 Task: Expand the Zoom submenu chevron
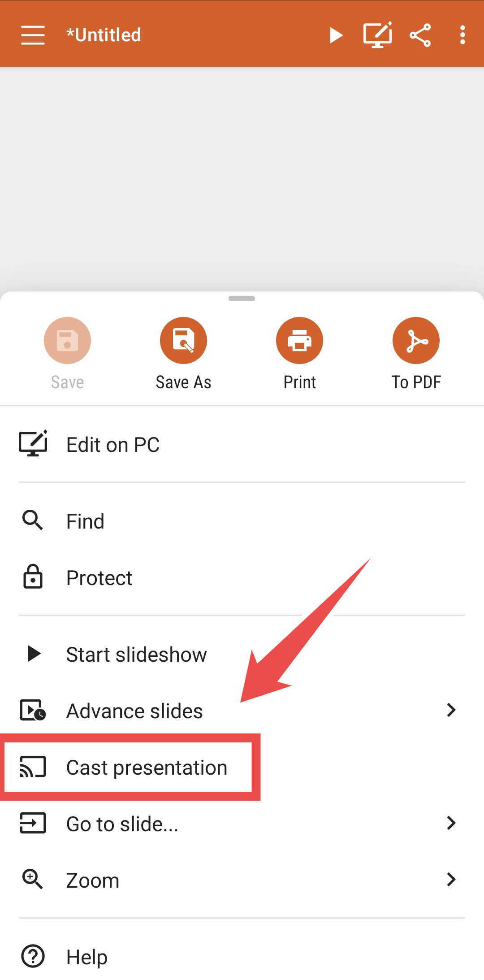coord(451,880)
